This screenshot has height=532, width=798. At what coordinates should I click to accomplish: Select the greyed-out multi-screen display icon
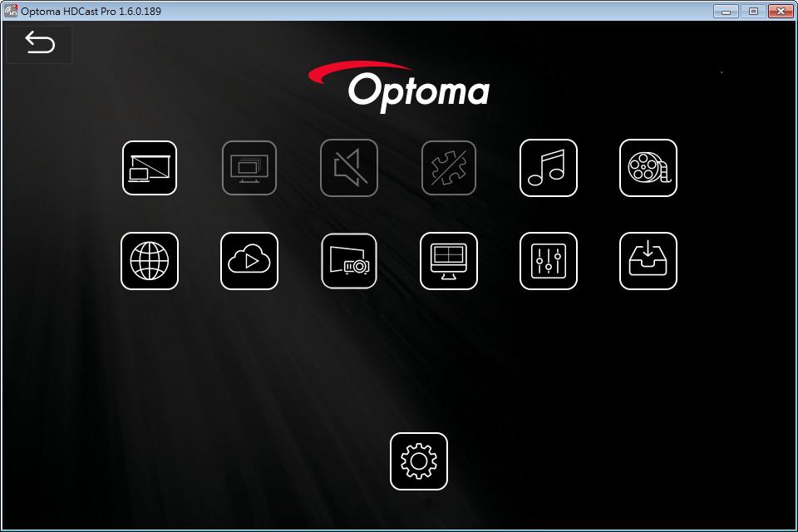[x=249, y=168]
